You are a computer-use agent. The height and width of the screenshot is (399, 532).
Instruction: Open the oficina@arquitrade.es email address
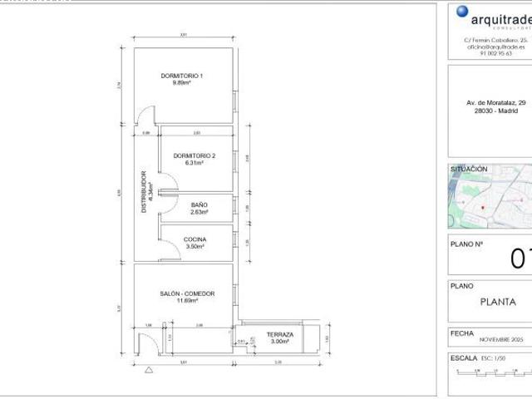495,47
